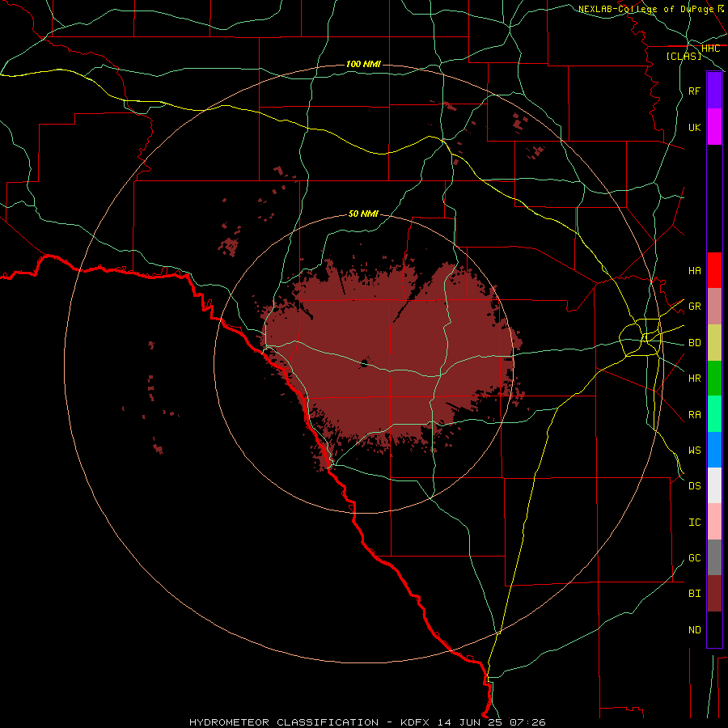Click the UK magenta legend swatch
The height and width of the screenshot is (728, 728).
(714, 127)
